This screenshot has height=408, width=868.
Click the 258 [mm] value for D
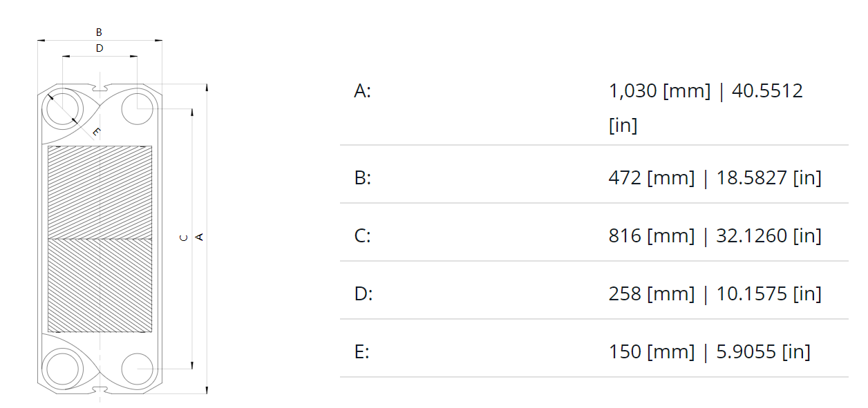click(652, 294)
